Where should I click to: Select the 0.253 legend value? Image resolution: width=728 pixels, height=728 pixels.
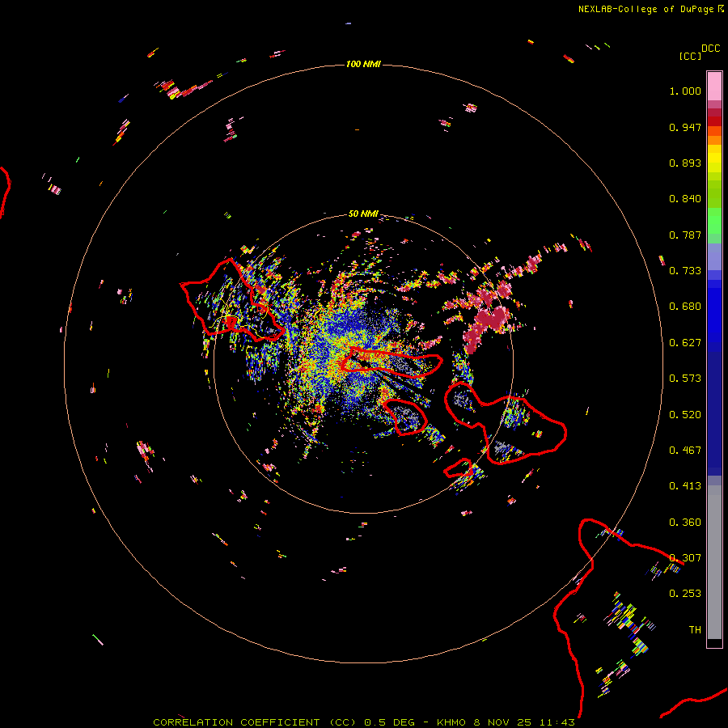point(685,594)
